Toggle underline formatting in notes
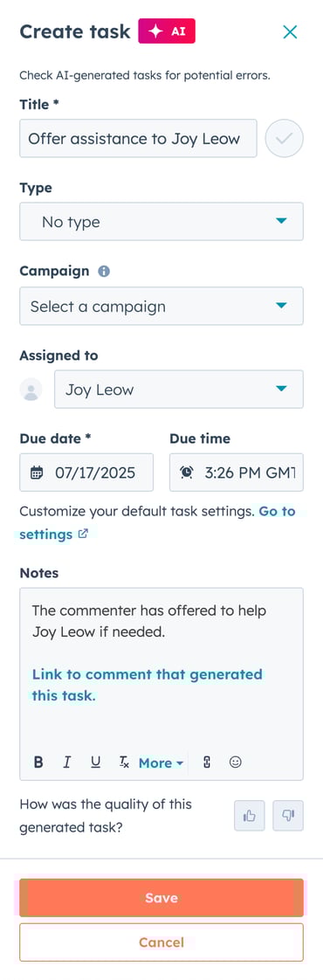Viewport: 323px width, 980px height. (95, 763)
